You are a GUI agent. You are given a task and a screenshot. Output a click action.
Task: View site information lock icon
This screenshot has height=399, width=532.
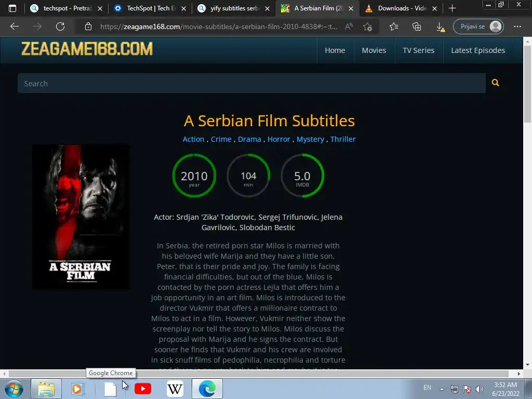point(88,26)
